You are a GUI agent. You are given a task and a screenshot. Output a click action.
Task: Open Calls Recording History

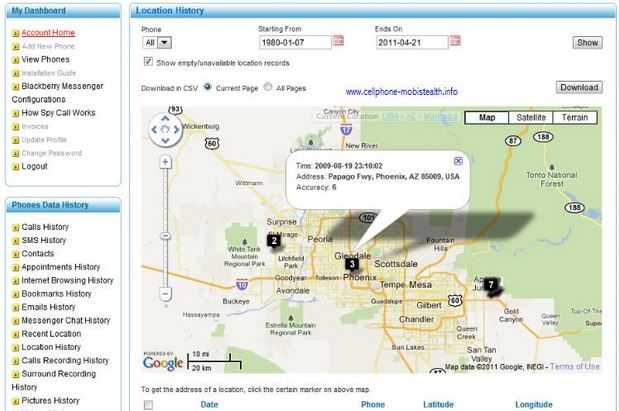pyautogui.click(x=65, y=360)
